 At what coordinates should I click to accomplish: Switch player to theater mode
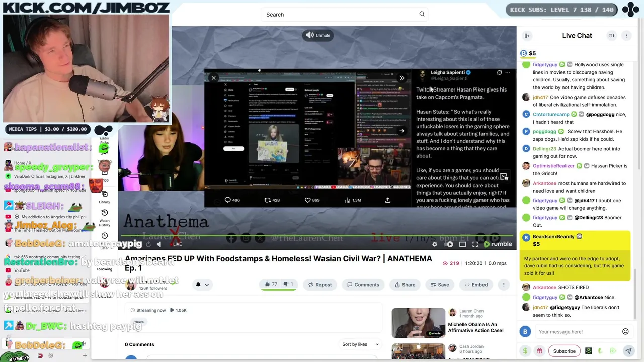462,244
